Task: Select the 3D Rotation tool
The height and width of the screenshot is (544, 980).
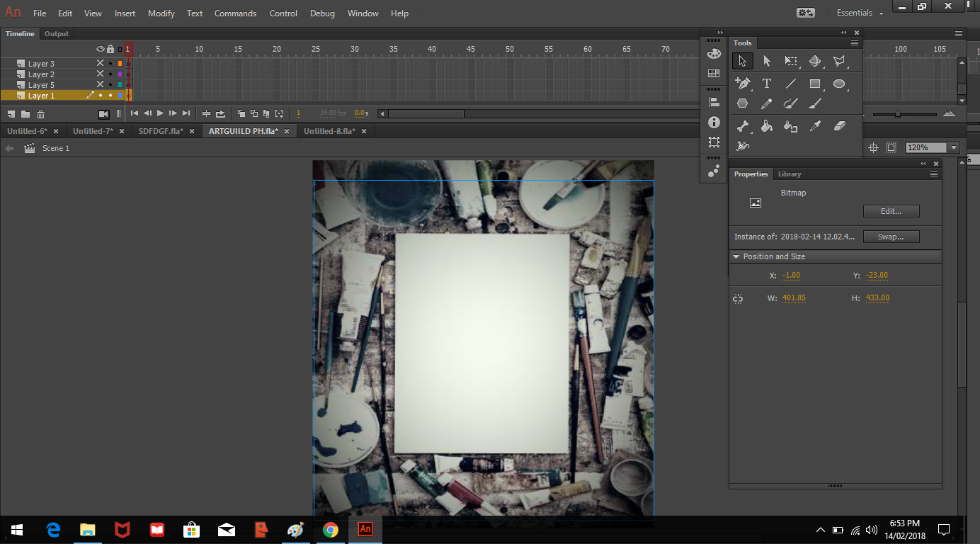Action: [x=815, y=62]
